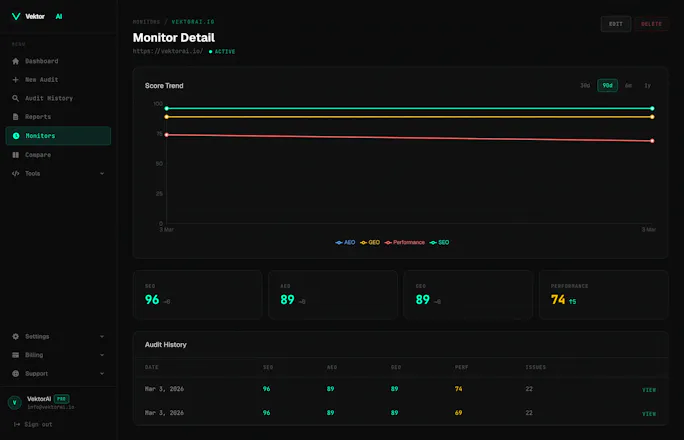Open Compare menu item
684x440 pixels.
pos(58,155)
